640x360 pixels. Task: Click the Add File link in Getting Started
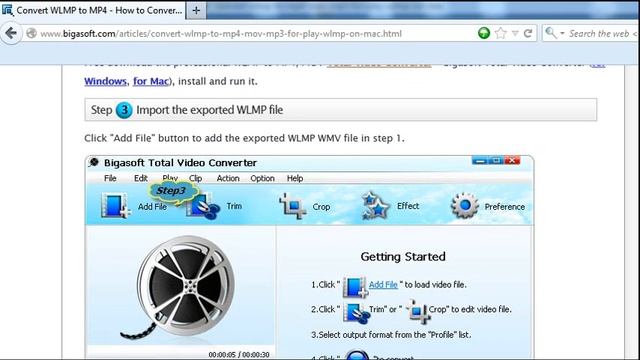pos(383,284)
